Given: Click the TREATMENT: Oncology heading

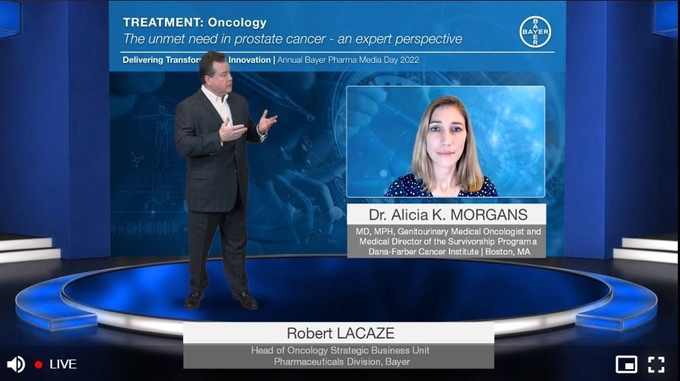Looking at the screenshot, I should (x=195, y=22).
